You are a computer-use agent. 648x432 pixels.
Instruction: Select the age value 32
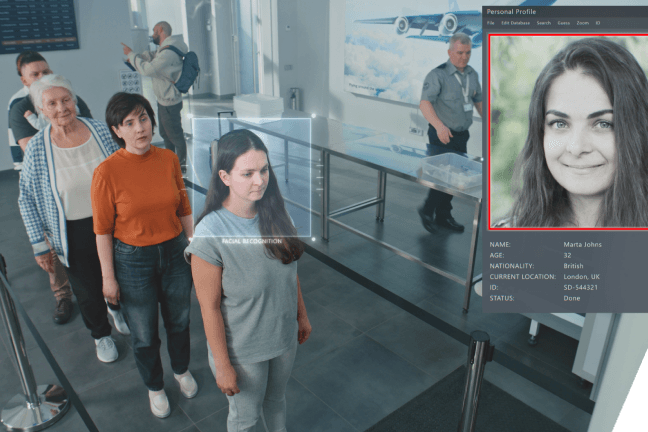pyautogui.click(x=567, y=255)
